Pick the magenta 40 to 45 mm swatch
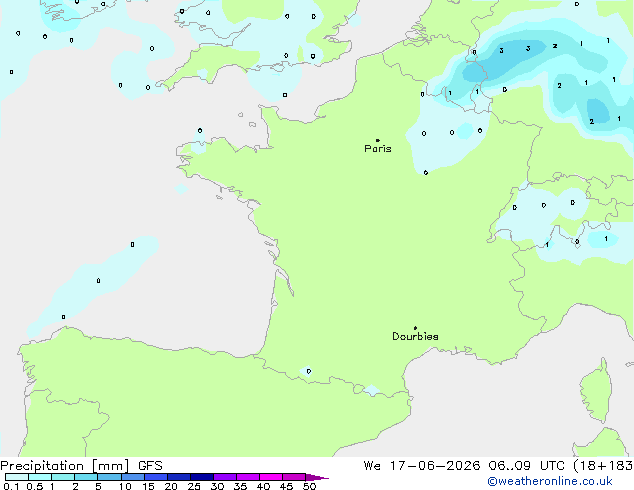 point(271,477)
